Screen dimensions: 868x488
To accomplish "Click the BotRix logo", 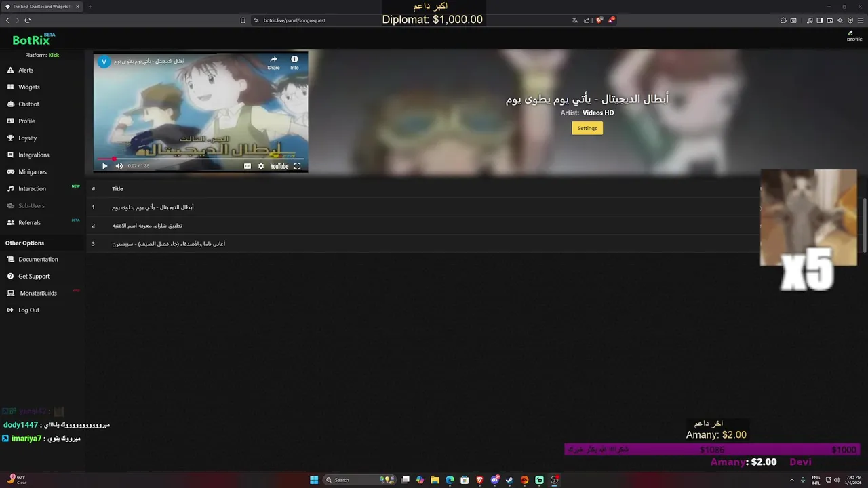I will pos(33,39).
